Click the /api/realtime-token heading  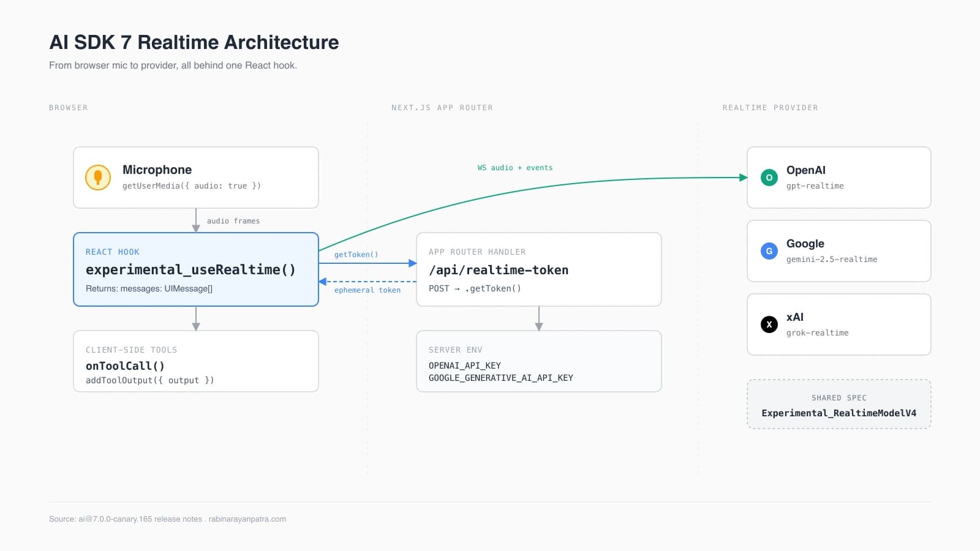pyautogui.click(x=499, y=270)
